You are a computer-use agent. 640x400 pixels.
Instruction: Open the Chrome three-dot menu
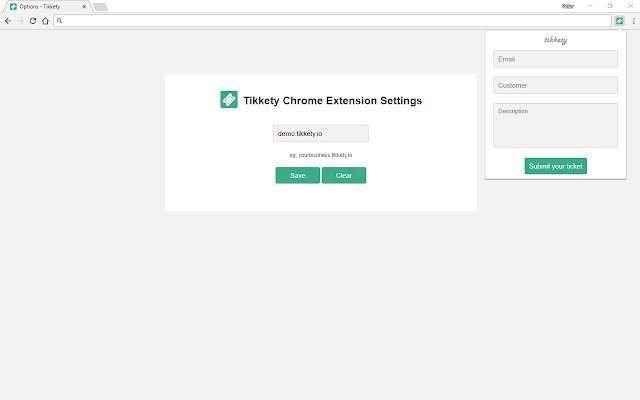tap(633, 21)
